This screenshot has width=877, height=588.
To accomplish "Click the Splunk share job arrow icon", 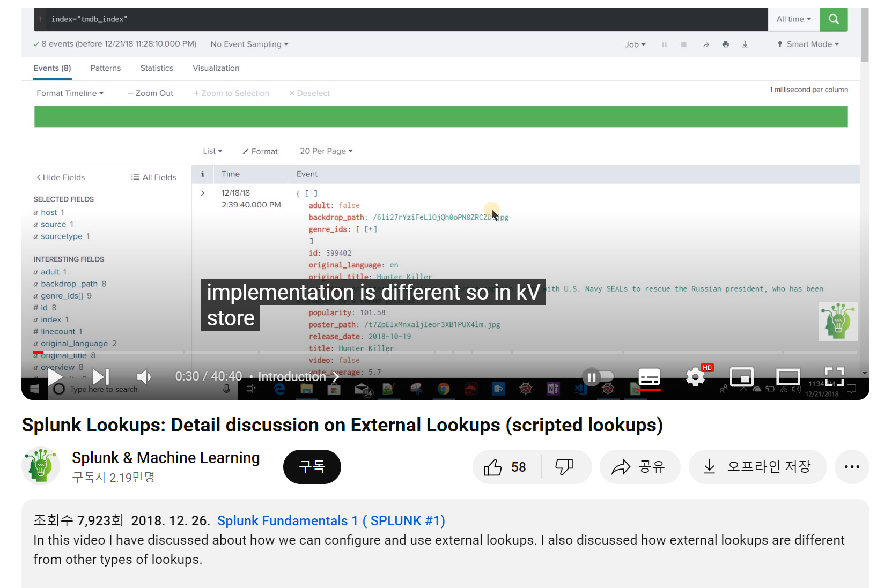I will coord(706,44).
